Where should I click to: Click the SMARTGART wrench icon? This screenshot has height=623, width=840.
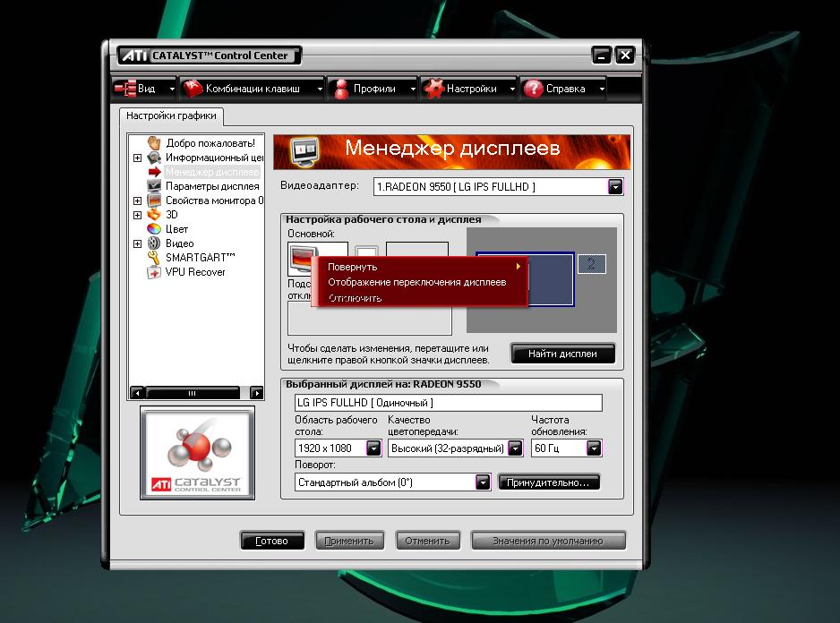point(154,258)
